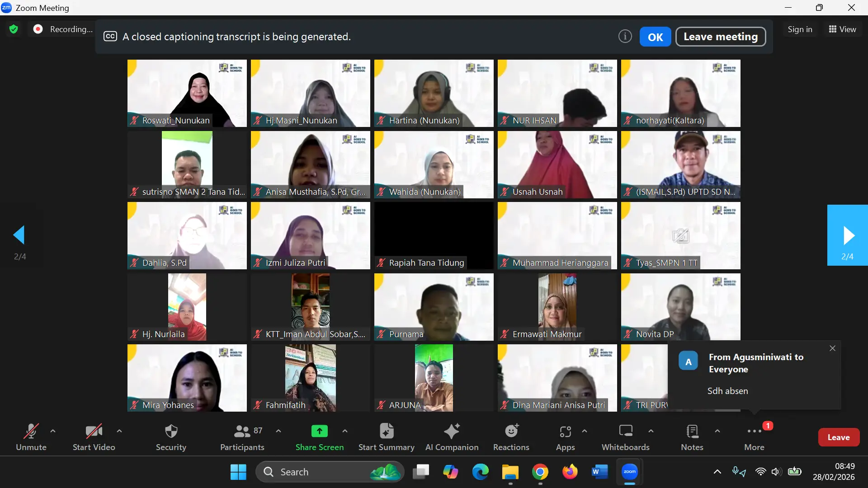
Task: Expand the Share Screen options caret
Action: pos(345,431)
